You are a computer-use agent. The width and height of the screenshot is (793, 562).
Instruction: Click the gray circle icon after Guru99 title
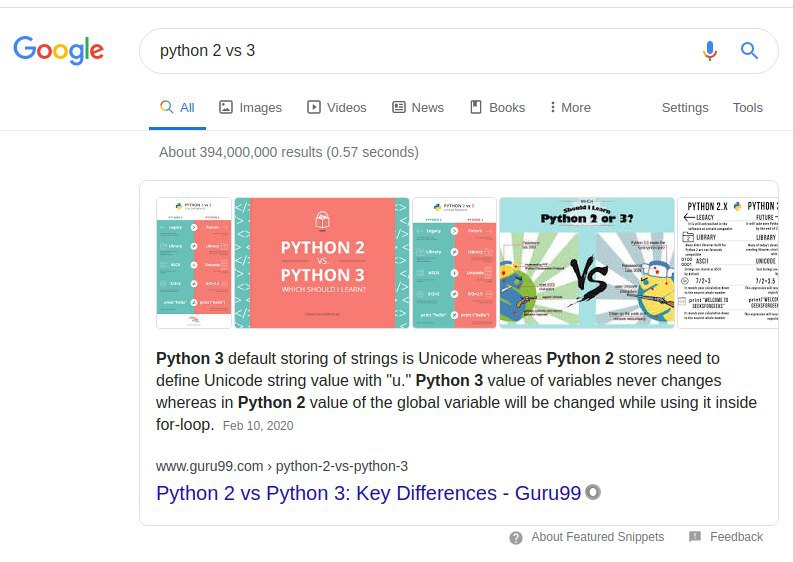593,492
